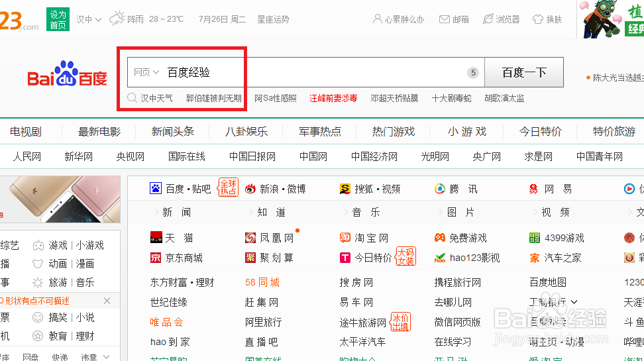Click the 百度一下 search button
644x361 pixels.
pyautogui.click(x=524, y=72)
